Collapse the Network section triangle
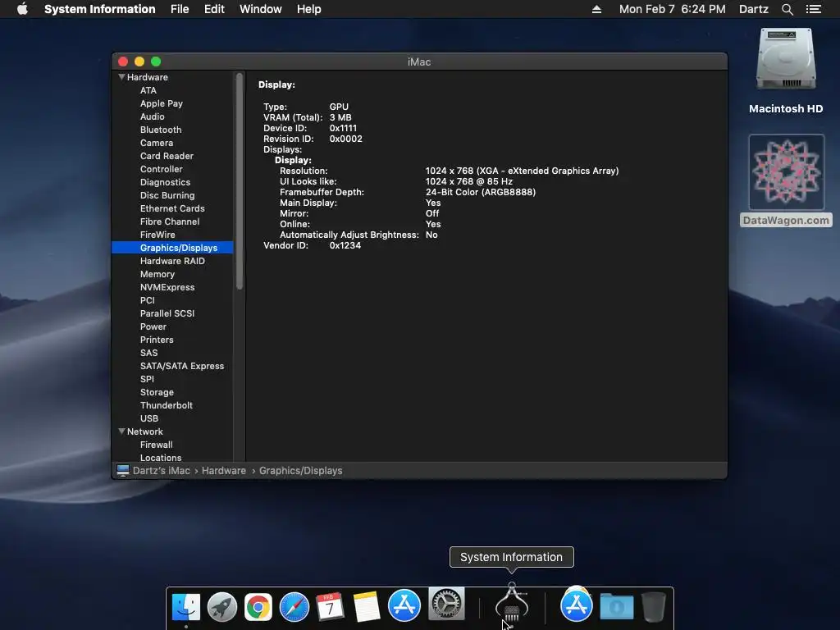This screenshot has width=840, height=630. [x=121, y=431]
